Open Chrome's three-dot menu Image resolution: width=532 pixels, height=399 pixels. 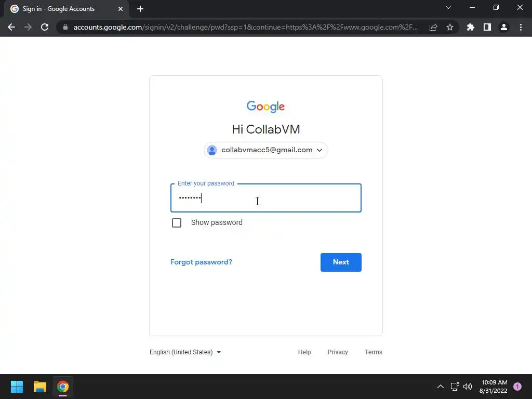521,27
